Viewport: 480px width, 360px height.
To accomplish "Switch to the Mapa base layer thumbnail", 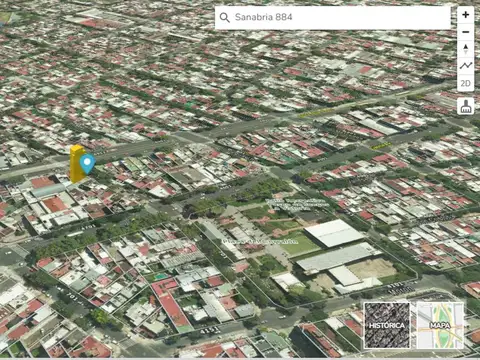I will pos(440,325).
